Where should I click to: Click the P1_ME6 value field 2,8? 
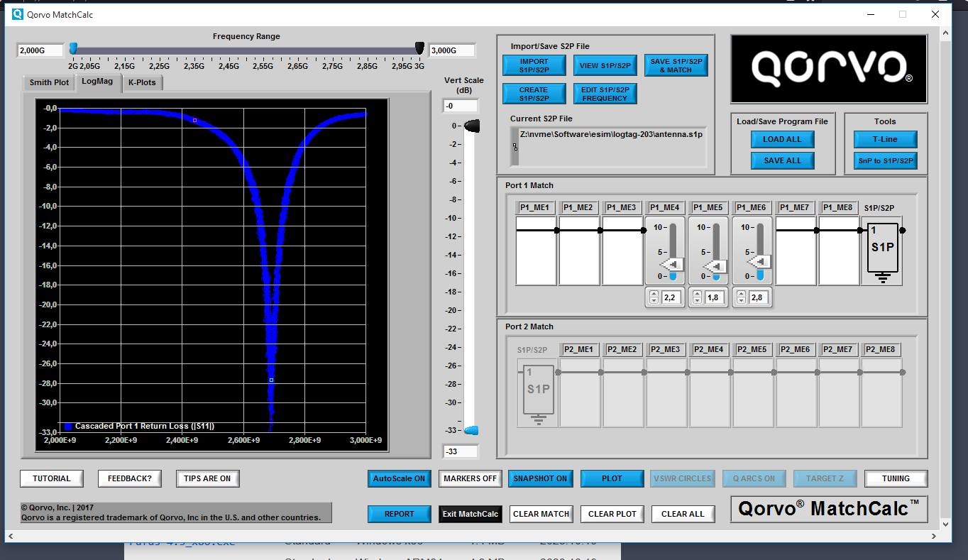click(x=757, y=297)
